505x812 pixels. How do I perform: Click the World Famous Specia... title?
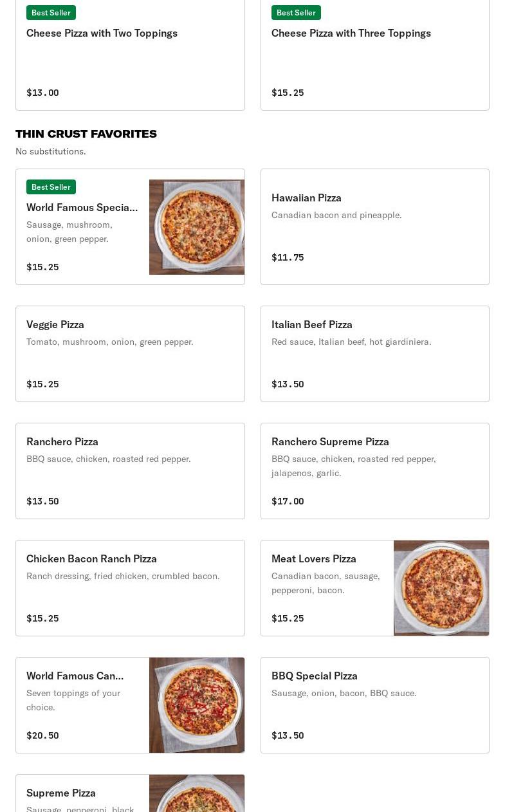pos(82,207)
